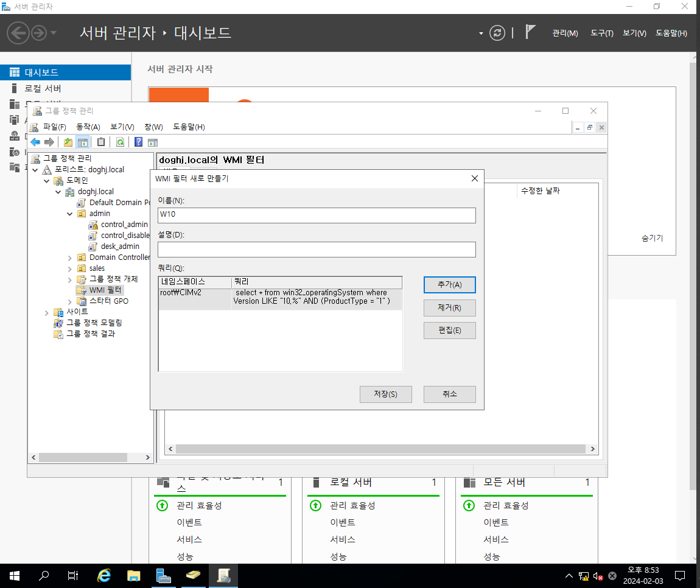Collapse the 포리스트: doghj.local tree node

pyautogui.click(x=35, y=170)
